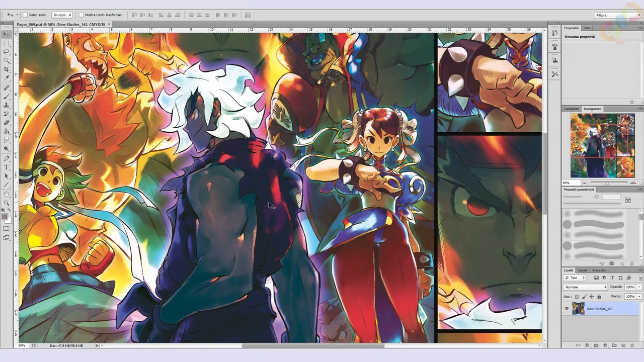The image size is (644, 362).
Task: Select the Clone Stamp tool
Action: [7, 105]
